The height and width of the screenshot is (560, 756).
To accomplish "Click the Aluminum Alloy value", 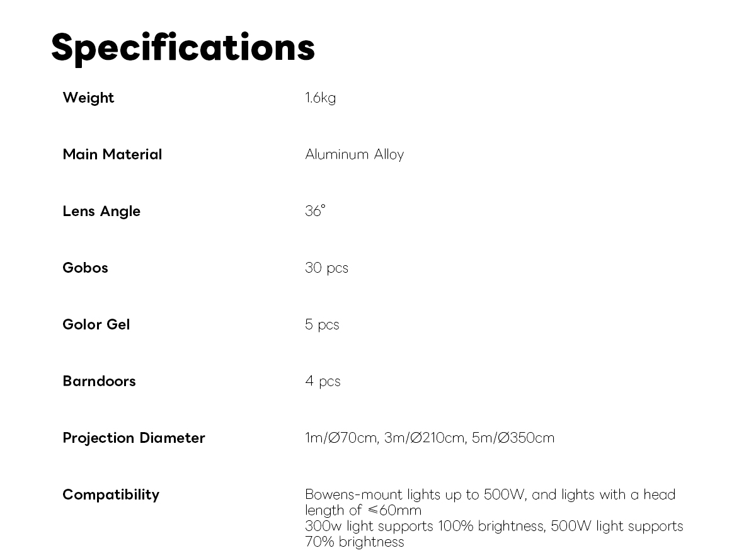I will (354, 154).
